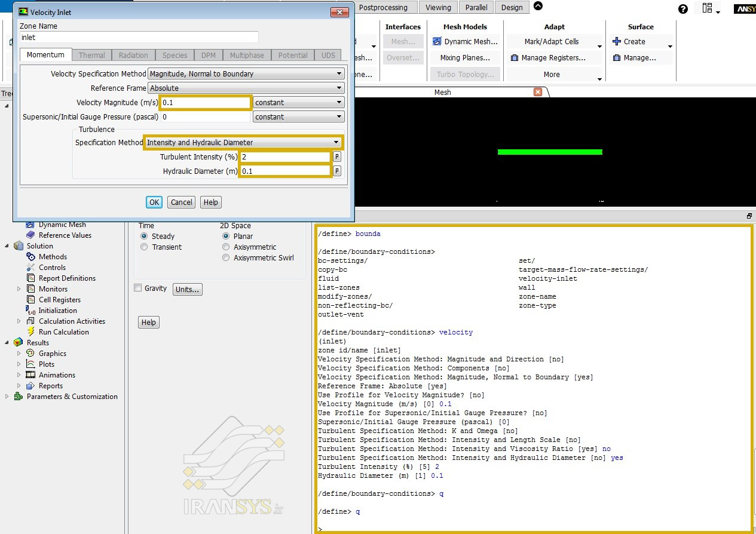Expand the Calculation Activities tree node
The image size is (756, 534).
19,321
